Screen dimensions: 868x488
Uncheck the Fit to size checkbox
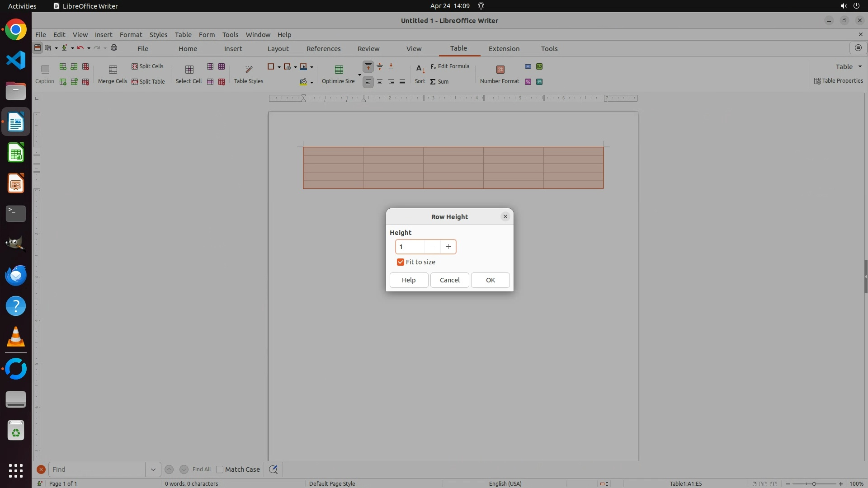401,262
